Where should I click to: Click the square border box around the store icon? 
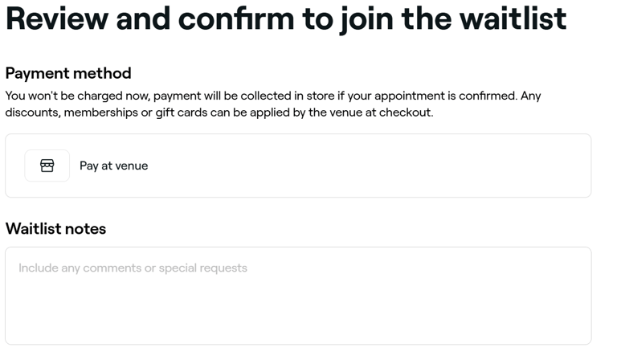pos(47,166)
